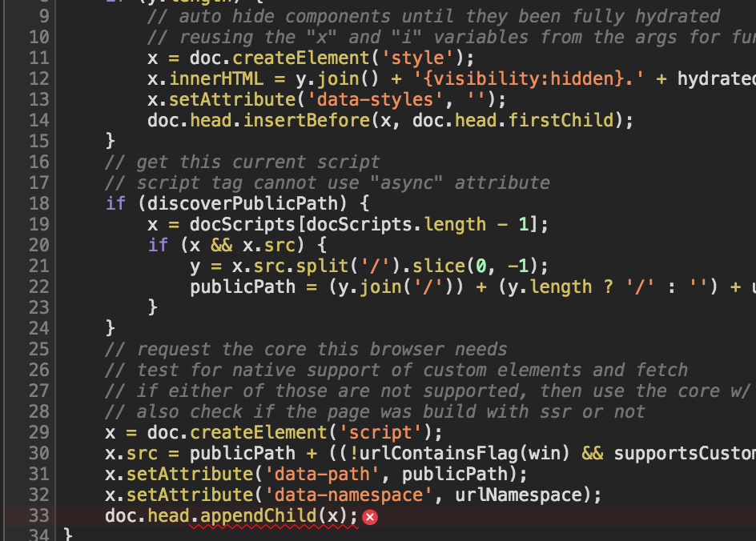This screenshot has height=541, width=756.
Task: Click the urlNamespace argument on line 32
Action: 518,495
